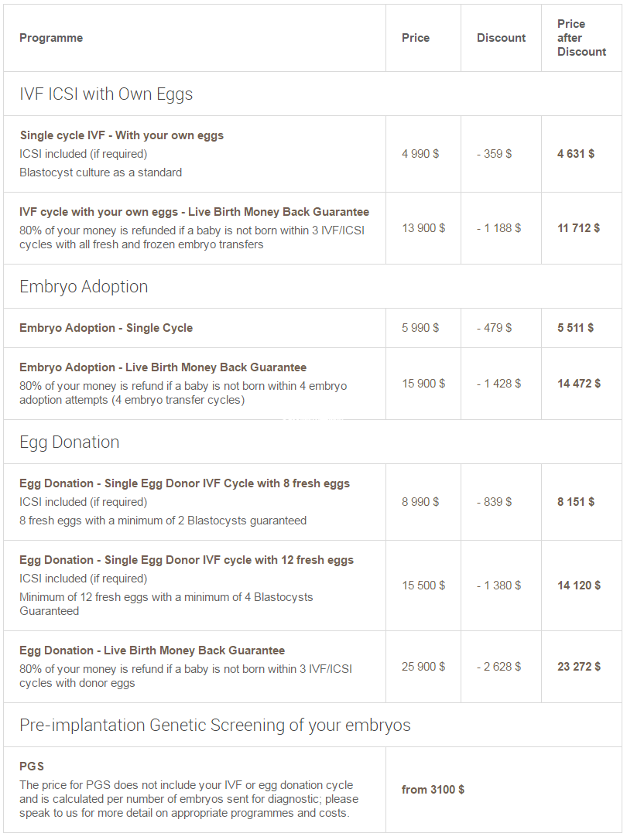The image size is (627, 840).
Task: Click the Discount column header
Action: 501,38
